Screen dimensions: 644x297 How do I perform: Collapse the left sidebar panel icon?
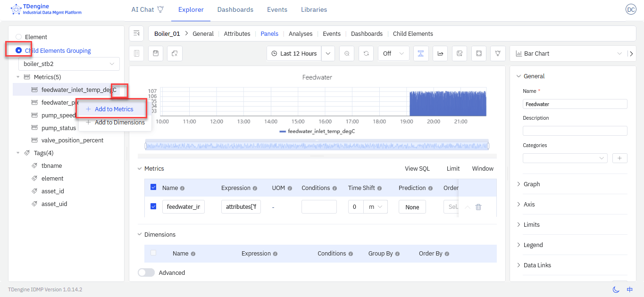[136, 33]
